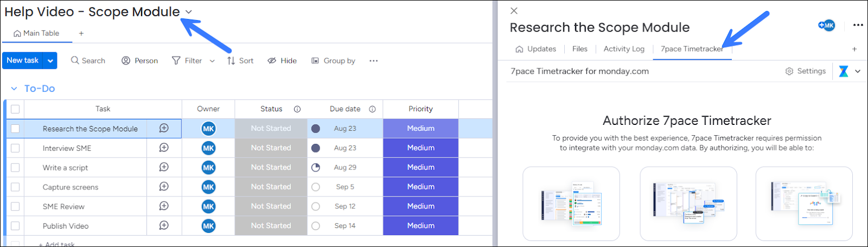Check the Publish Video row checkbox
The width and height of the screenshot is (868, 247).
click(15, 226)
